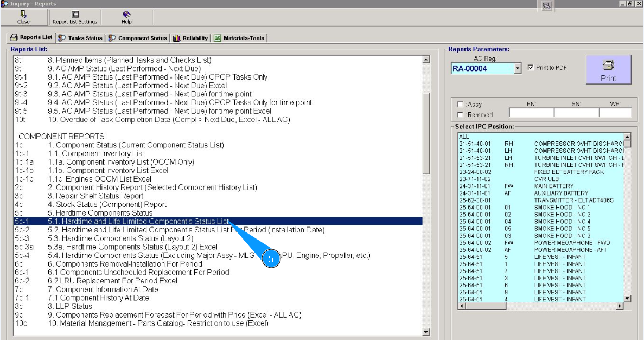Select report 1c-1c Engines OCCM List Excel

218,179
